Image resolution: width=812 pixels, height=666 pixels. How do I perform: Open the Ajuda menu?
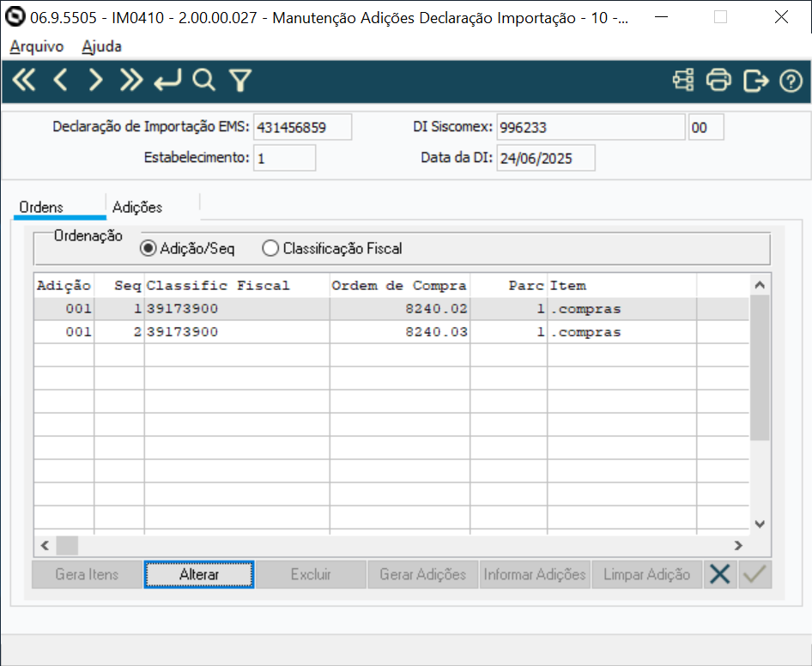point(101,46)
